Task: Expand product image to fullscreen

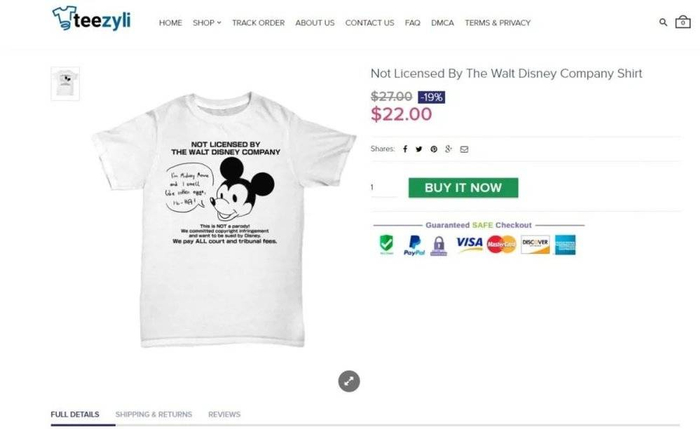Action: (x=348, y=380)
